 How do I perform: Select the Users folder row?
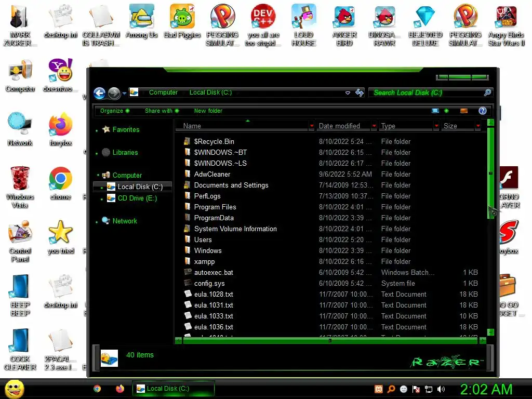tap(331, 240)
